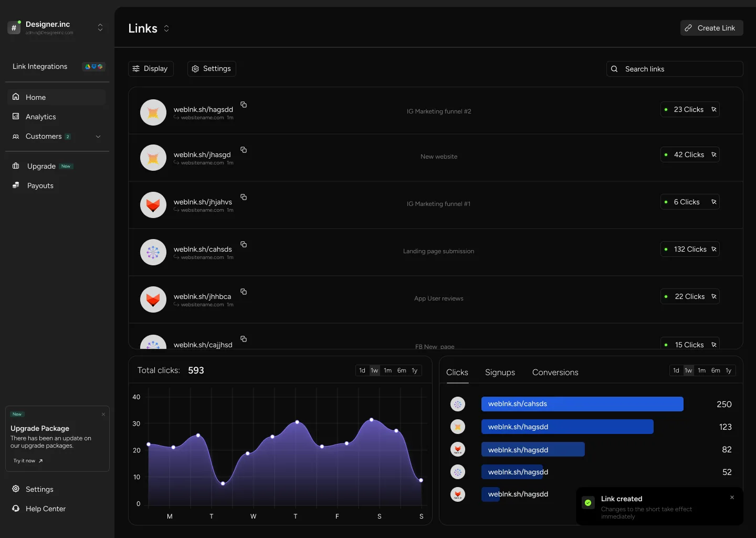Switch to the Signups tab
This screenshot has width=756, height=538.
[x=500, y=372]
